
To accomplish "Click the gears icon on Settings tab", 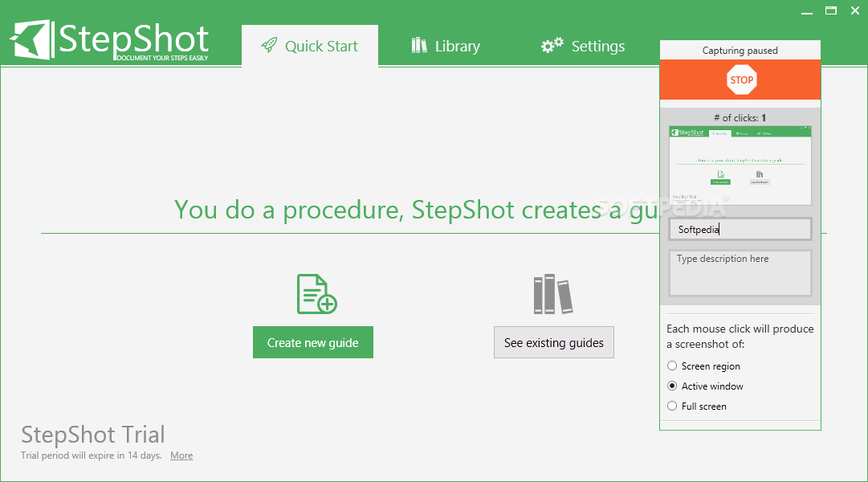I will point(552,46).
